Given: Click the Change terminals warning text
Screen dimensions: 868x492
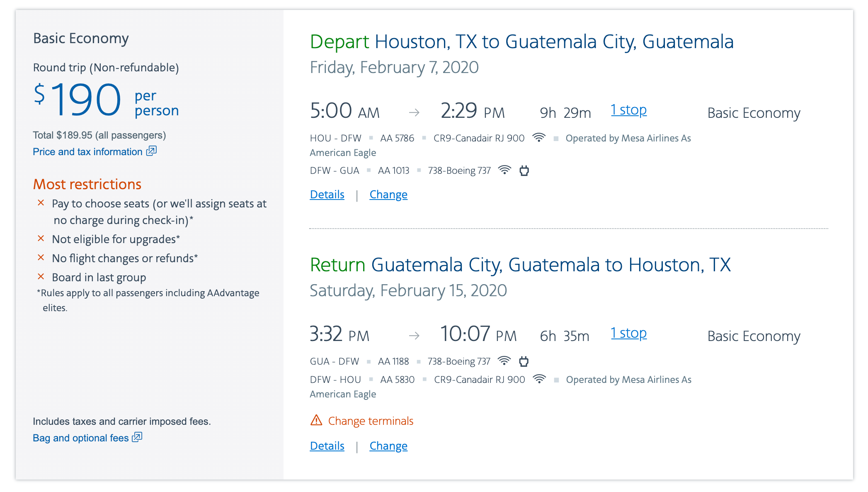Looking at the screenshot, I should tap(371, 421).
